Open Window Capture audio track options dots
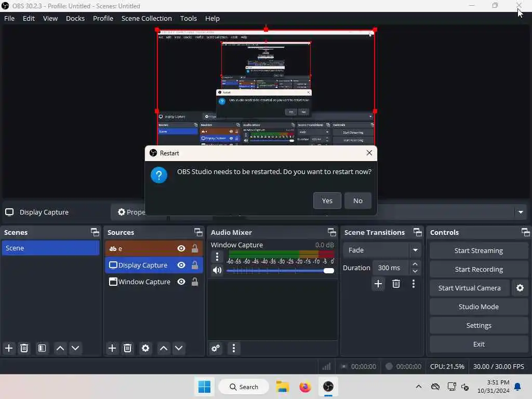The height and width of the screenshot is (399, 532). [x=217, y=257]
